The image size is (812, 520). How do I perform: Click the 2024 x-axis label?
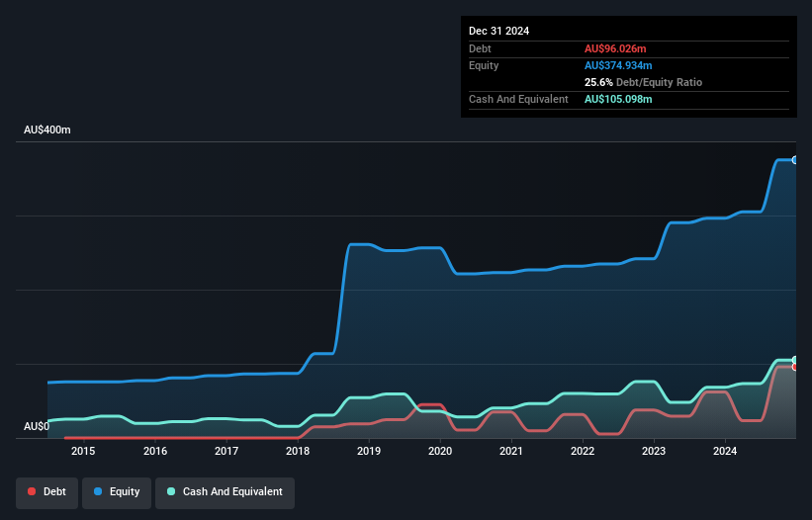tap(725, 451)
